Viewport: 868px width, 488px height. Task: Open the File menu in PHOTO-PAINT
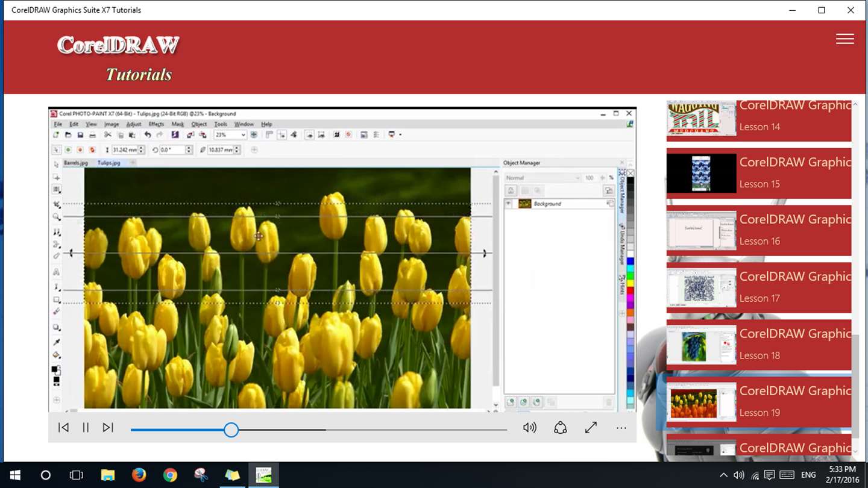(58, 124)
